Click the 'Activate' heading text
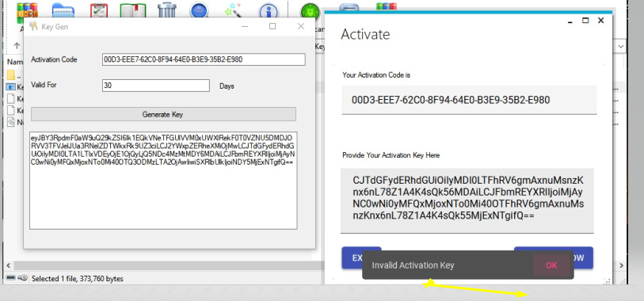This screenshot has height=301, width=644. tap(365, 34)
